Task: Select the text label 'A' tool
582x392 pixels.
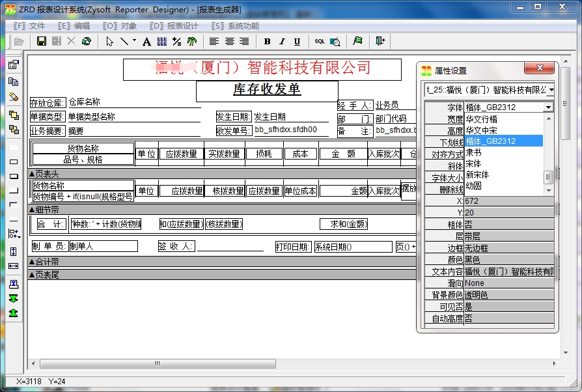Action: click(147, 42)
